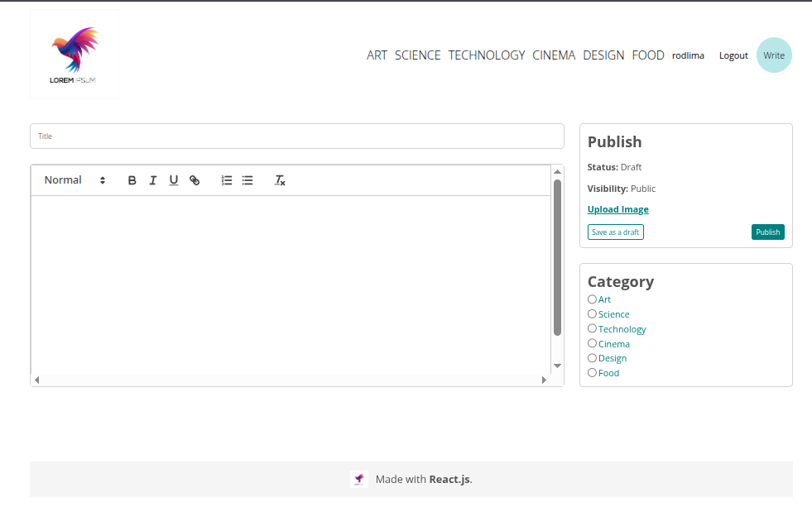Apply bullet list formatting
Image resolution: width=812 pixels, height=526 pixels.
point(247,180)
